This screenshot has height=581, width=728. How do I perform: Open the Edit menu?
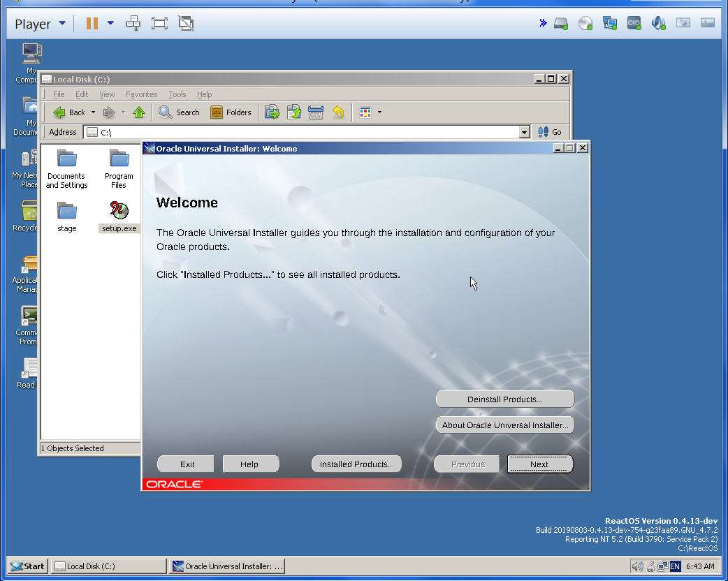click(82, 94)
